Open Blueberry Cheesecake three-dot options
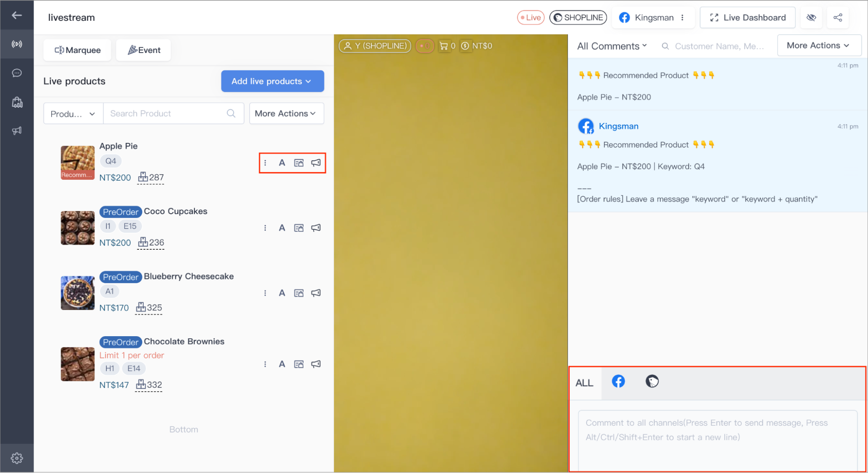 265,293
